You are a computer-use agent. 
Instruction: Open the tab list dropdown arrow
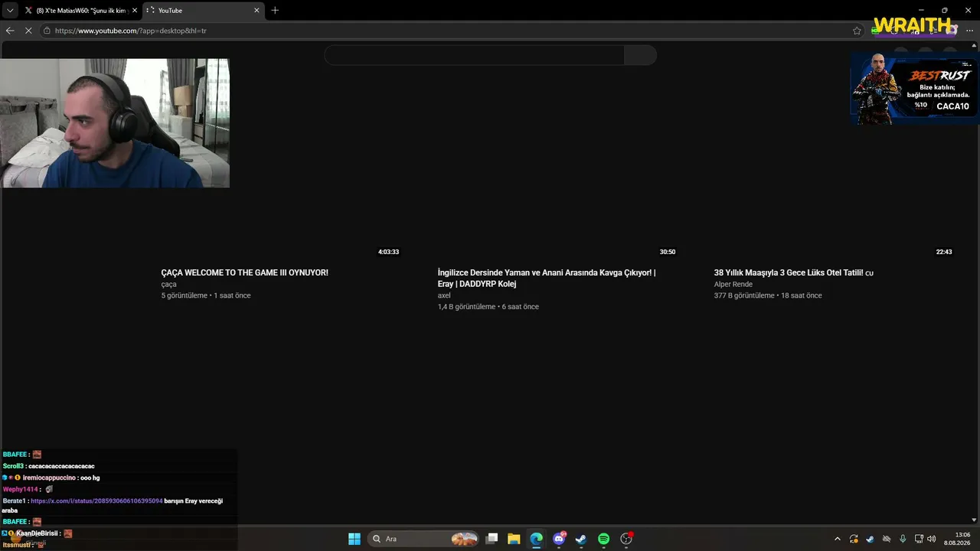pos(10,11)
